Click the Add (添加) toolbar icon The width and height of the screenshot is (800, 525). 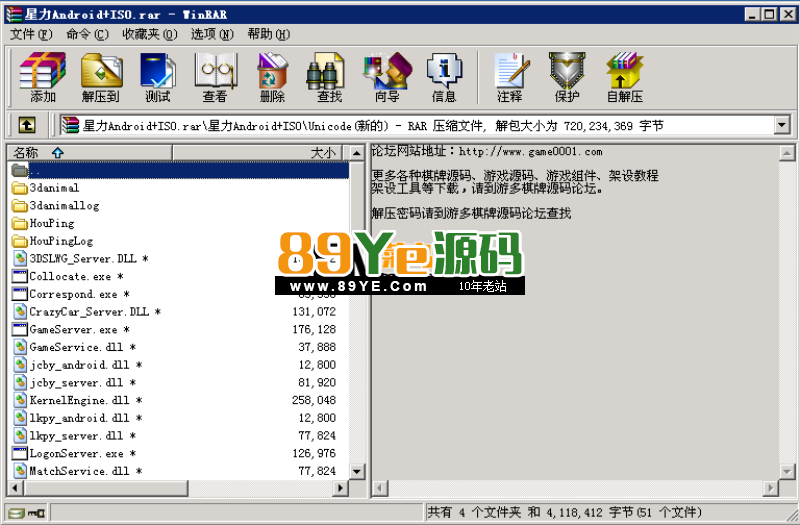[43, 78]
